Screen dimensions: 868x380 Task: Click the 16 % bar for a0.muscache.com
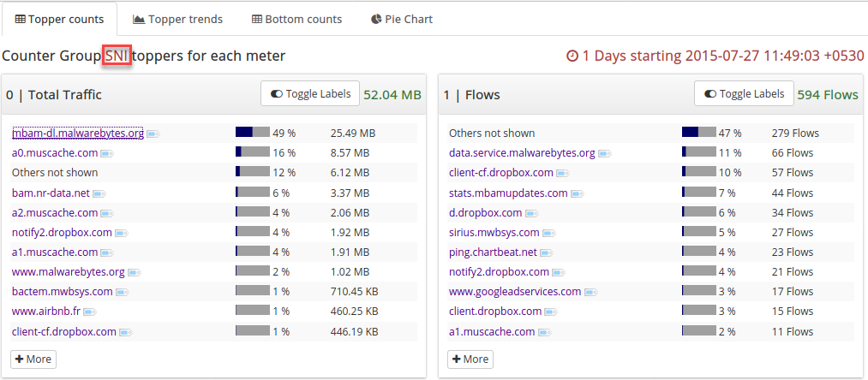253,152
